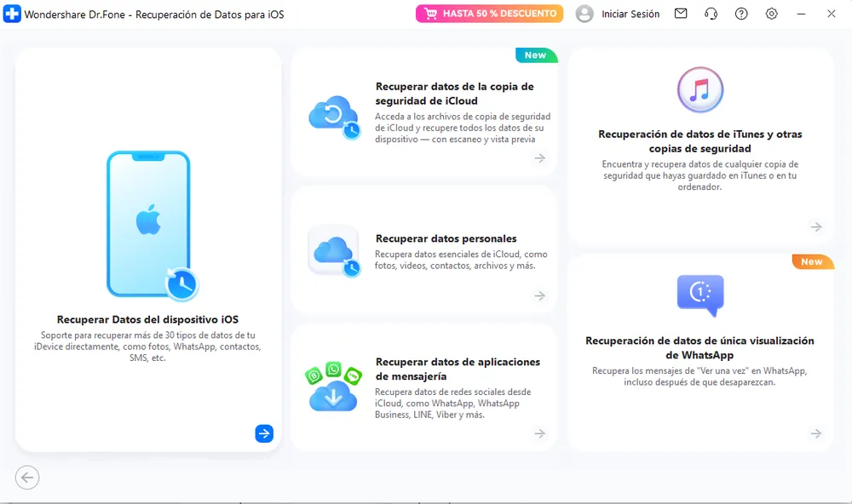Click the iOS device description mentioning 30 tipos de datos
Viewport: 852px width, 504px height.
pyautogui.click(x=147, y=346)
